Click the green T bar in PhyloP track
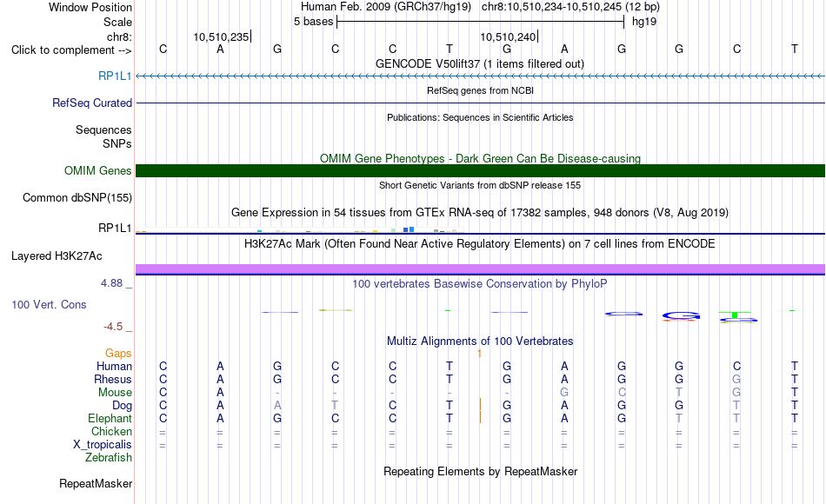The height and width of the screenshot is (504, 826). [x=735, y=315]
